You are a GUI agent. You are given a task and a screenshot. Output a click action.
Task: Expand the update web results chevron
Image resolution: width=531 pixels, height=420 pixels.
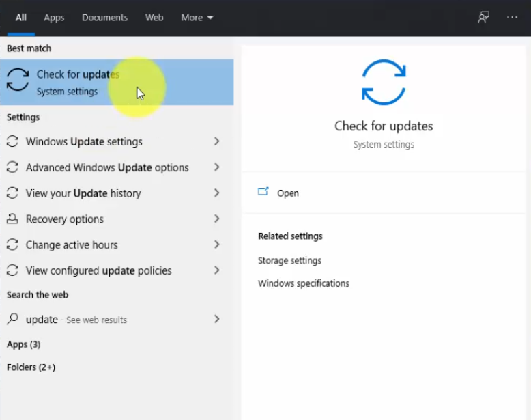click(217, 319)
